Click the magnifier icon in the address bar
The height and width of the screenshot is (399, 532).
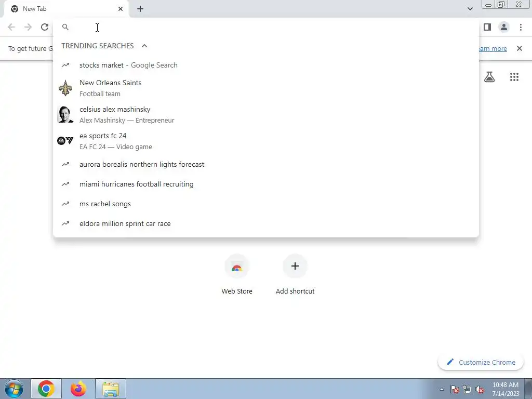[65, 27]
